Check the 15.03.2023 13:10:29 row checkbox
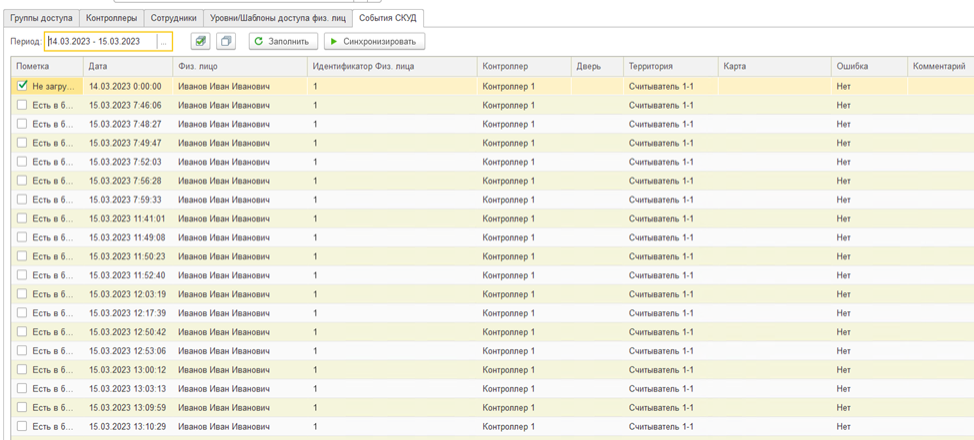The width and height of the screenshot is (974, 440). (22, 426)
